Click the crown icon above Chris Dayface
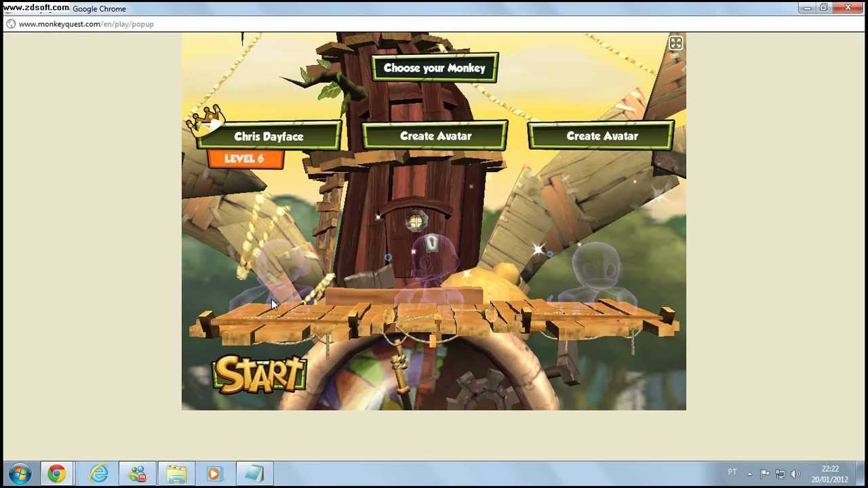The image size is (868, 488). pyautogui.click(x=206, y=119)
